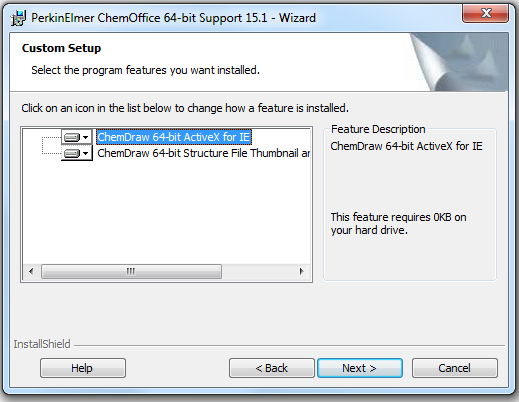Go back with the < Back button
This screenshot has height=402, width=519.
pyautogui.click(x=272, y=368)
